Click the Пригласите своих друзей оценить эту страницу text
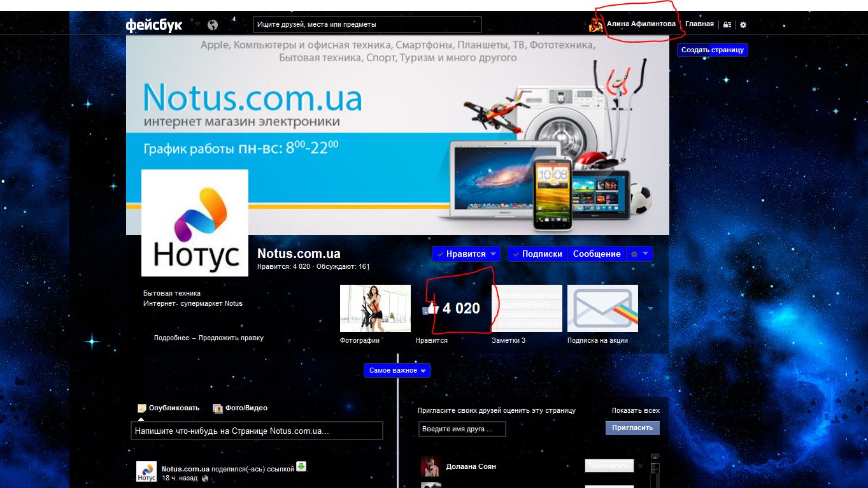Screen dimensions: 868x488 click(497, 411)
